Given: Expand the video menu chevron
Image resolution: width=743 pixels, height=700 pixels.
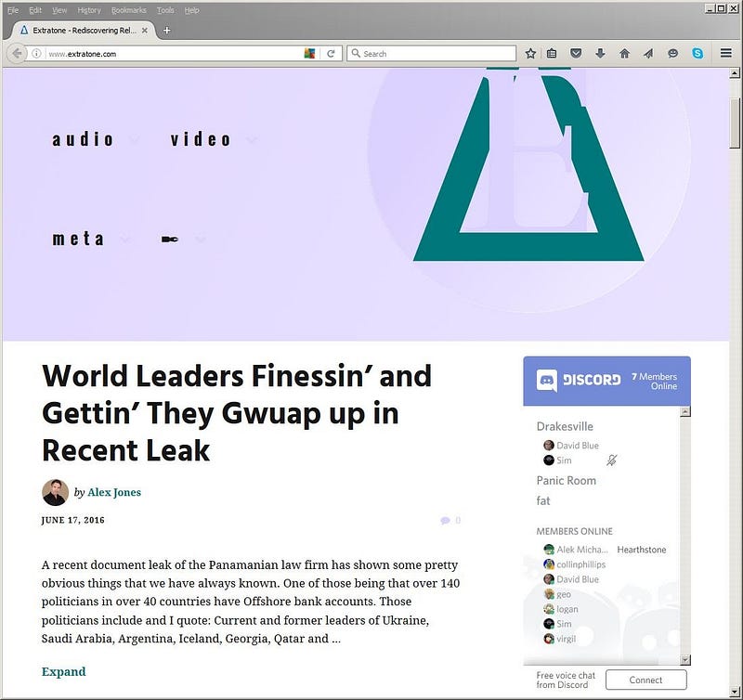Looking at the screenshot, I should 252,139.
